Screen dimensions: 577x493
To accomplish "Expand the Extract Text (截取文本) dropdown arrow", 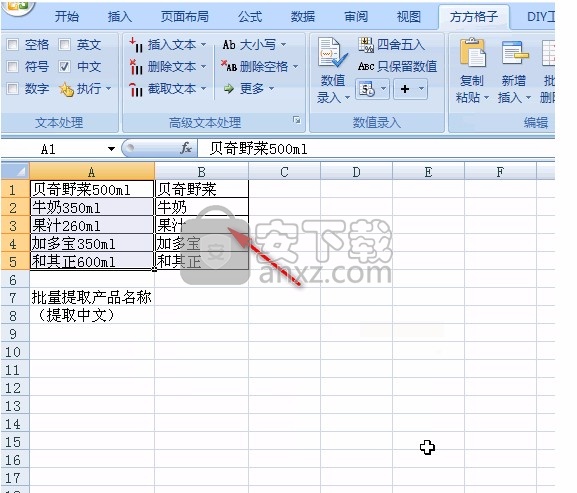I will click(203, 89).
